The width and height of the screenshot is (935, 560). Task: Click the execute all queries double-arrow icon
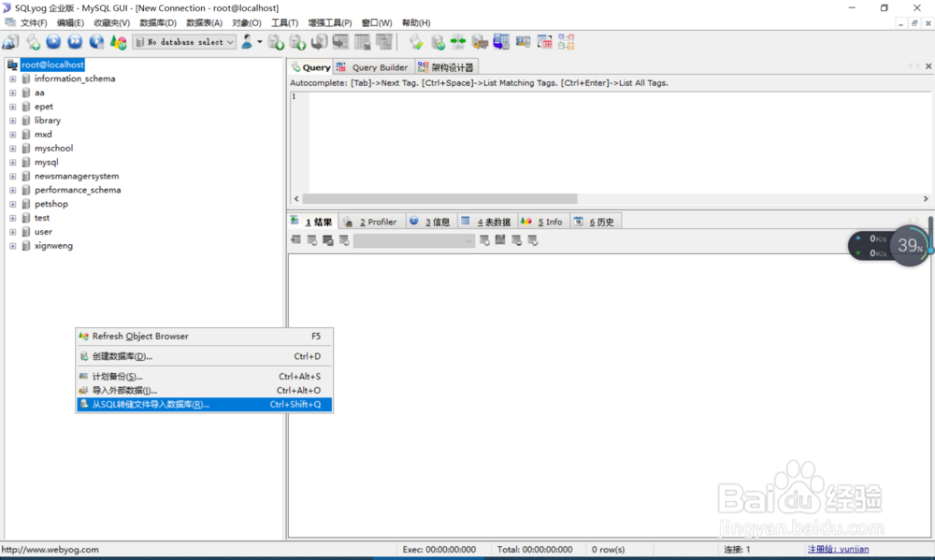click(x=75, y=42)
